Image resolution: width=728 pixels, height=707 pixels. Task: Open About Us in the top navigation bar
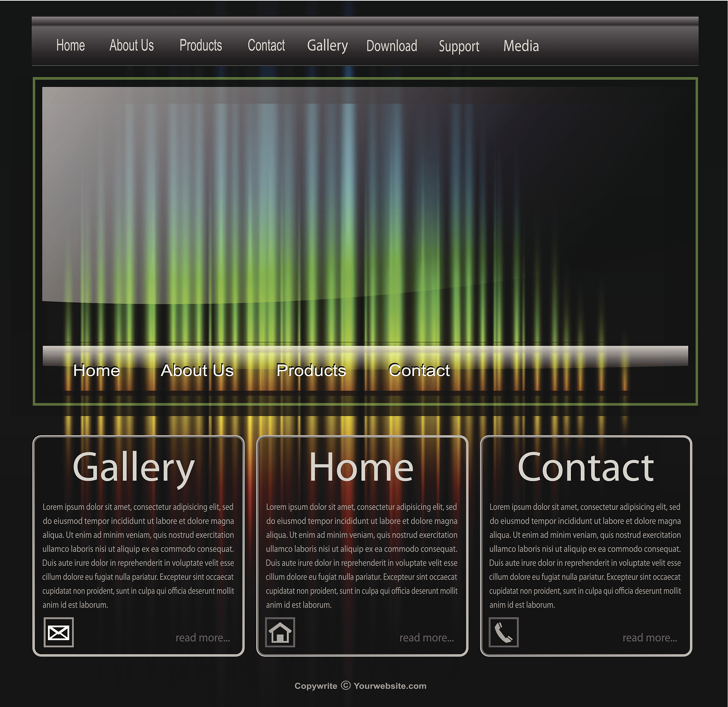click(132, 45)
